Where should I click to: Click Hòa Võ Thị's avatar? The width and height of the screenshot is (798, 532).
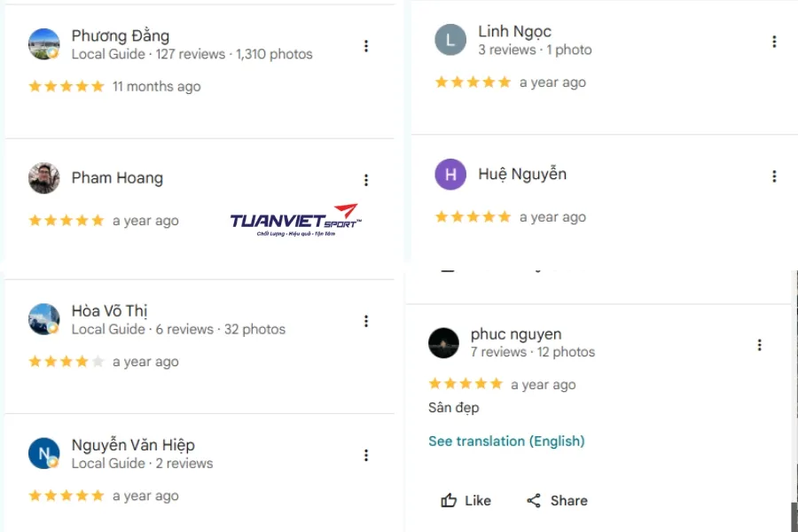[x=43, y=319]
